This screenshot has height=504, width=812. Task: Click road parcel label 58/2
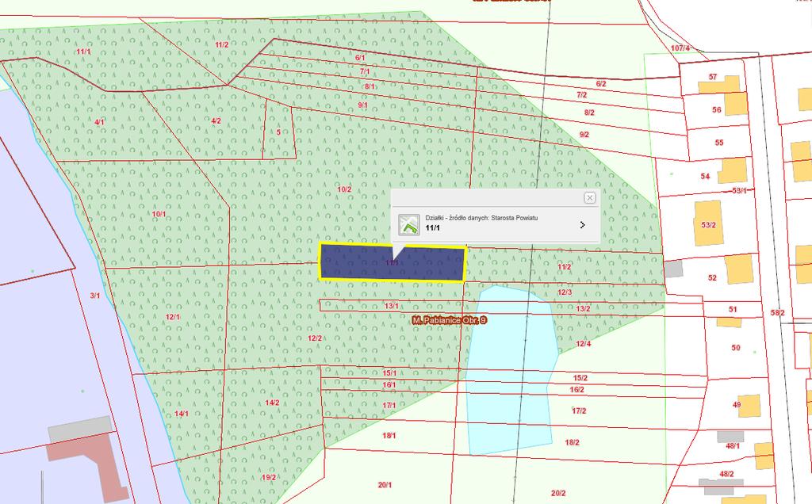778,312
